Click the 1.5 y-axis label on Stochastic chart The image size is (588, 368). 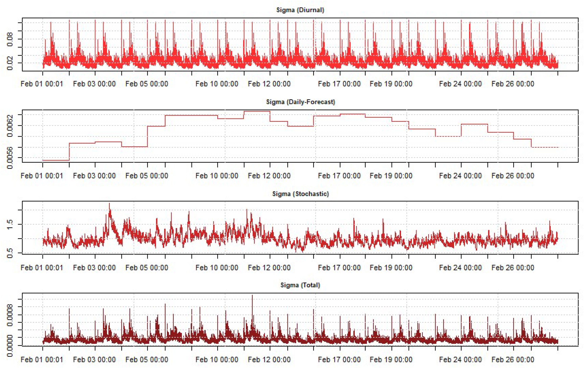click(10, 224)
